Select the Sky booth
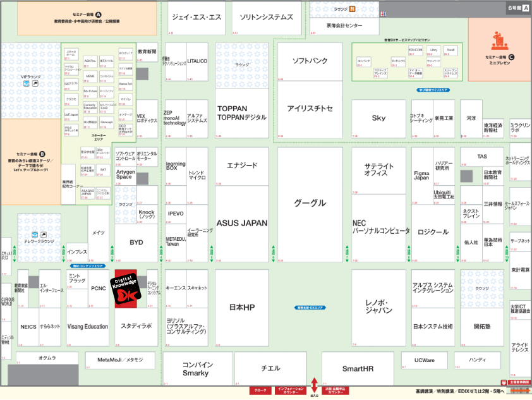Viewport: 532px width, 400px height. pos(378,119)
